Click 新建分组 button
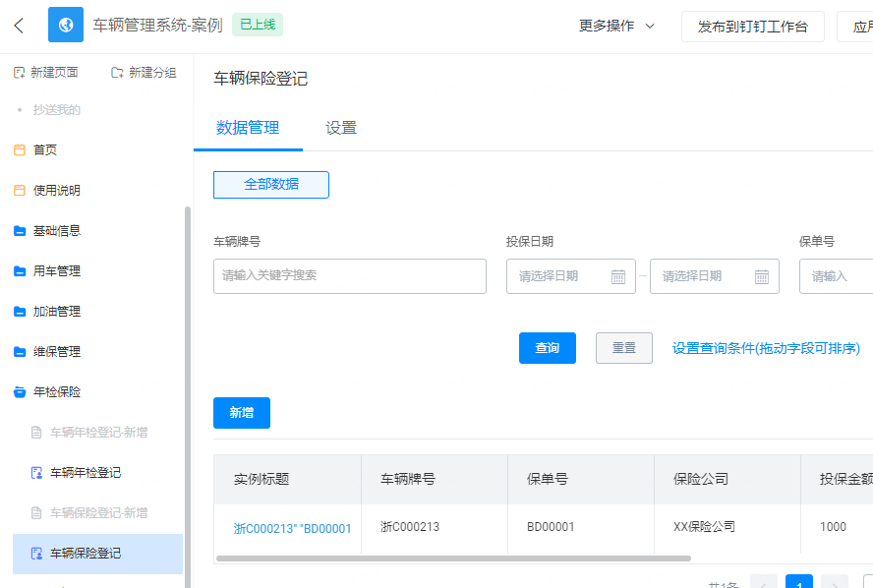The width and height of the screenshot is (873, 588). [x=144, y=73]
